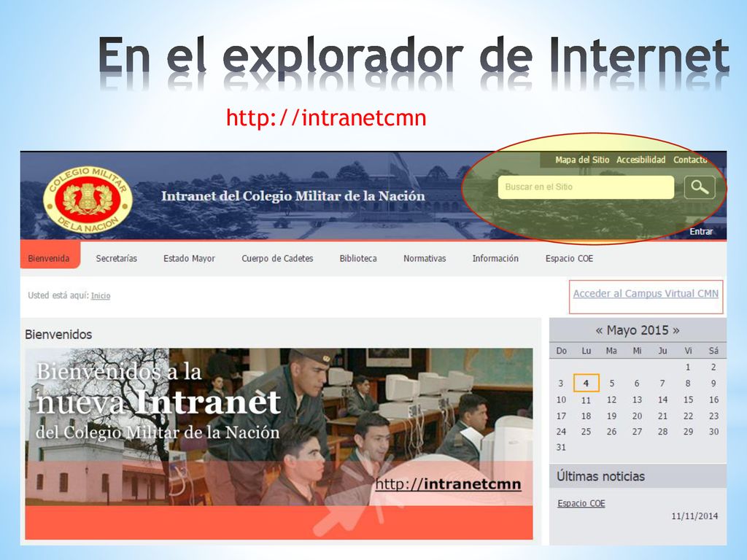Image resolution: width=747 pixels, height=560 pixels.
Task: Click the http://intranetcmn link in banner
Action: [x=448, y=484]
